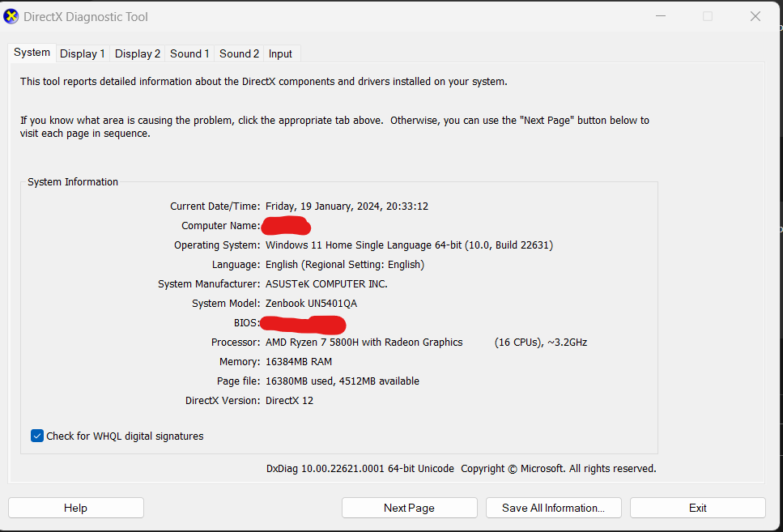Select the Processor information line
The width and height of the screenshot is (783, 532).
point(364,342)
